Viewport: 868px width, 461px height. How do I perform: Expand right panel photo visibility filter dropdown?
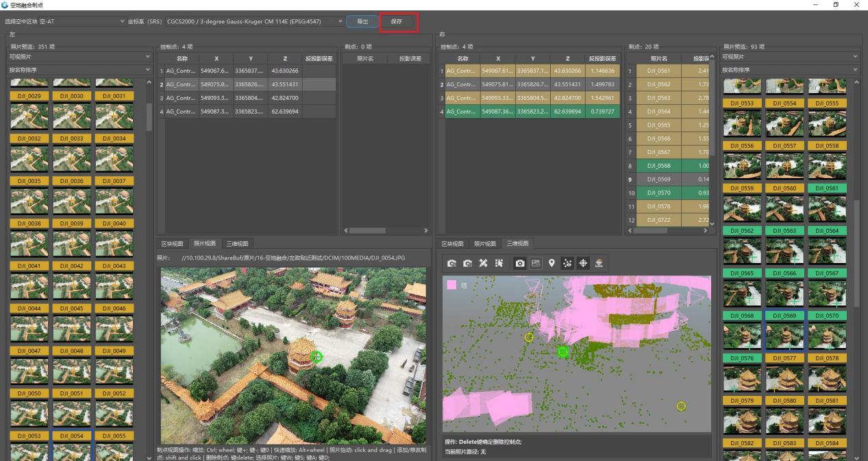click(790, 56)
